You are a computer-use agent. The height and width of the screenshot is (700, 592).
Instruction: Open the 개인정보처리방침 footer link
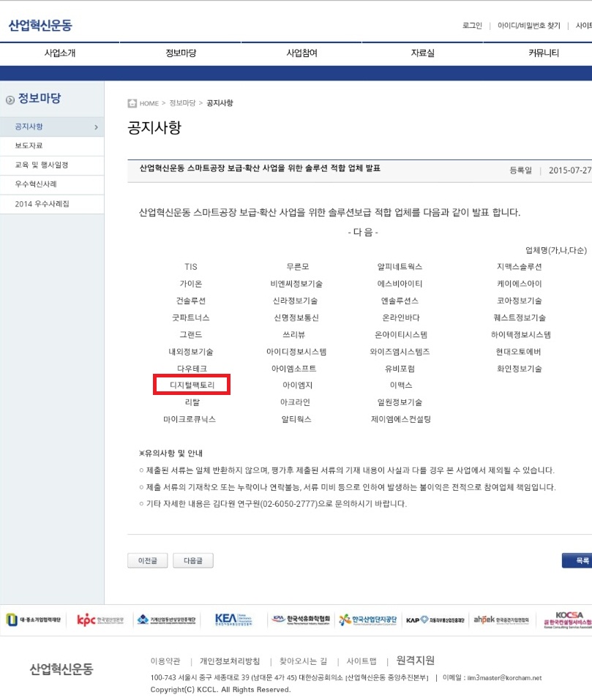click(x=230, y=661)
